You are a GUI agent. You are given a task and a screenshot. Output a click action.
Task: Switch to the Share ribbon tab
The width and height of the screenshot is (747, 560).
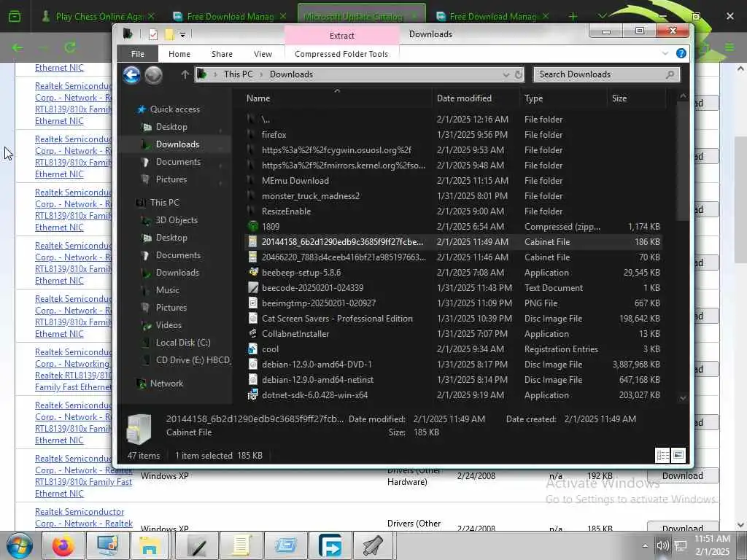click(222, 54)
